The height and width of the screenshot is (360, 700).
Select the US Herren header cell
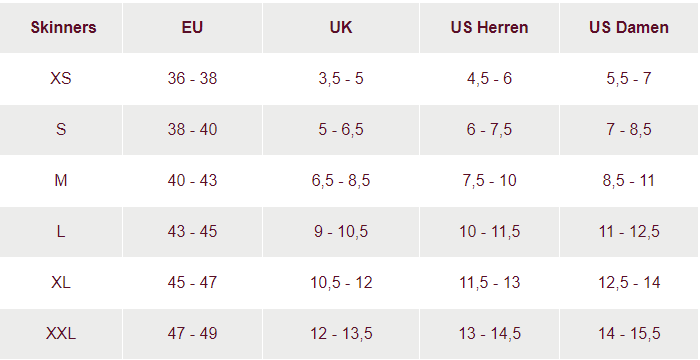pyautogui.click(x=489, y=27)
